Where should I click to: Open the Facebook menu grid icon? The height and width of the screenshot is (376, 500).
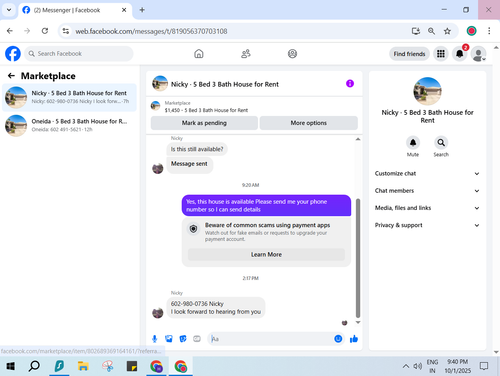(x=441, y=54)
